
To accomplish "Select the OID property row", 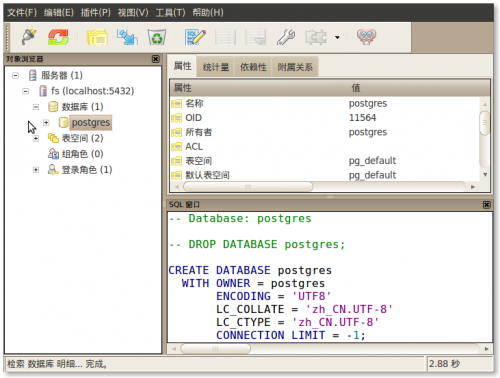I will pos(325,118).
